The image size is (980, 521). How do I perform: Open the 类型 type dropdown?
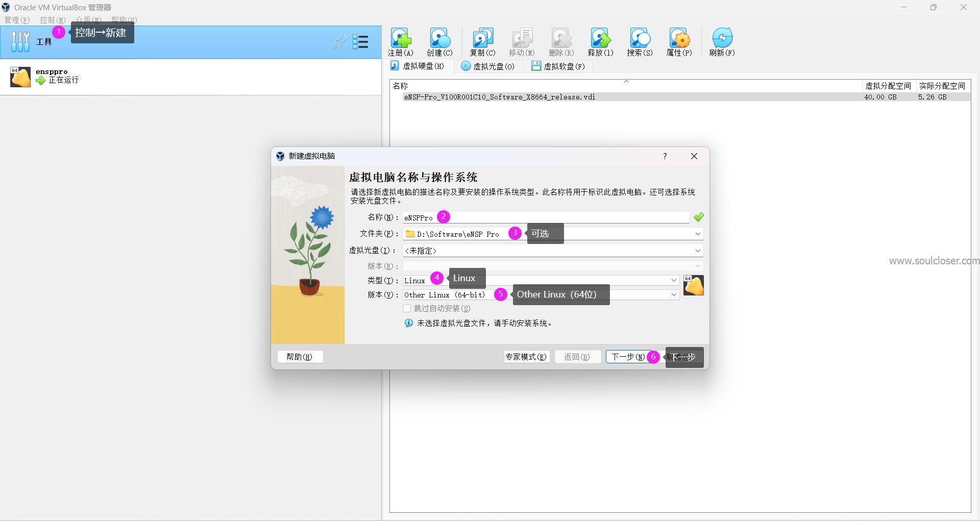tap(674, 281)
